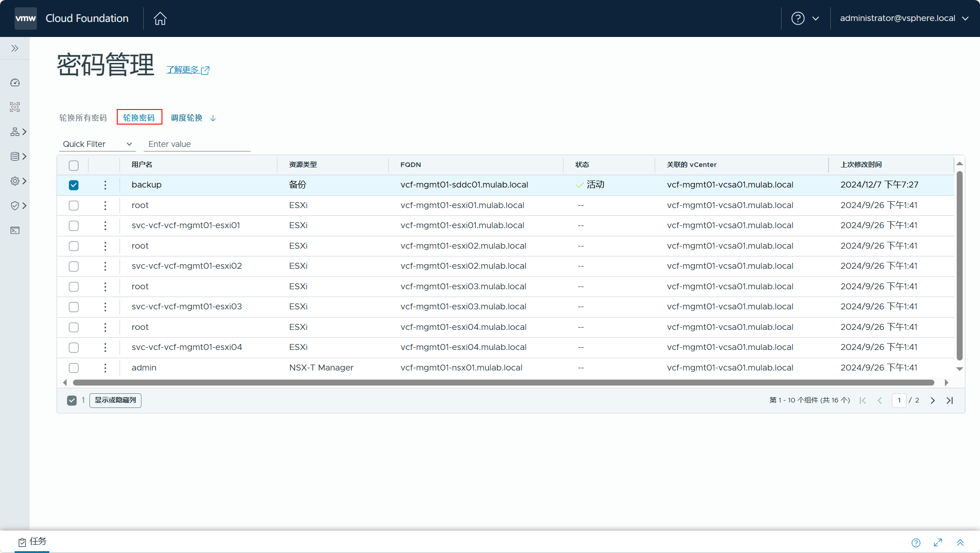Sort by 用户名 column header

click(142, 165)
